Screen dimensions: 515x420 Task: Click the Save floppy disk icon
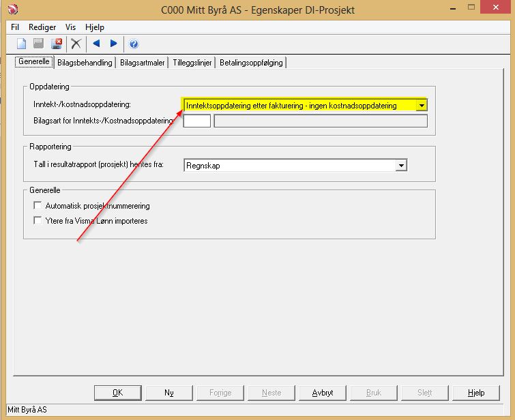(38, 44)
